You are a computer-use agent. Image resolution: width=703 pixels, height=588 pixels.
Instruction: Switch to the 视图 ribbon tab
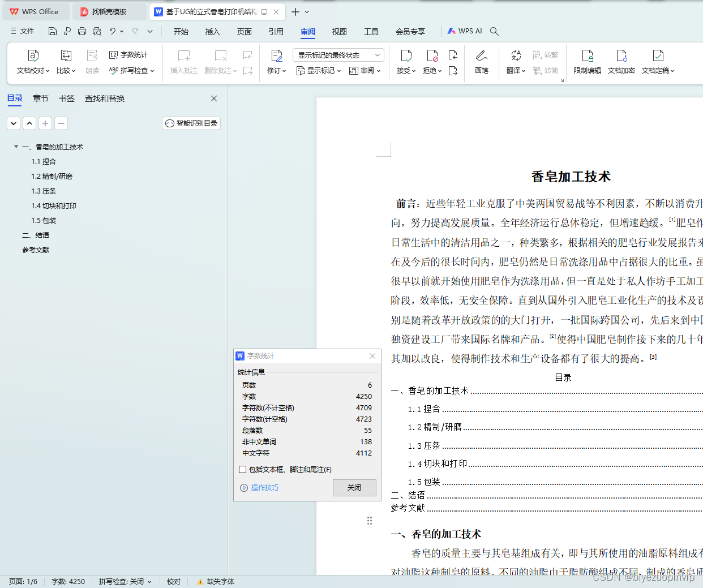340,32
